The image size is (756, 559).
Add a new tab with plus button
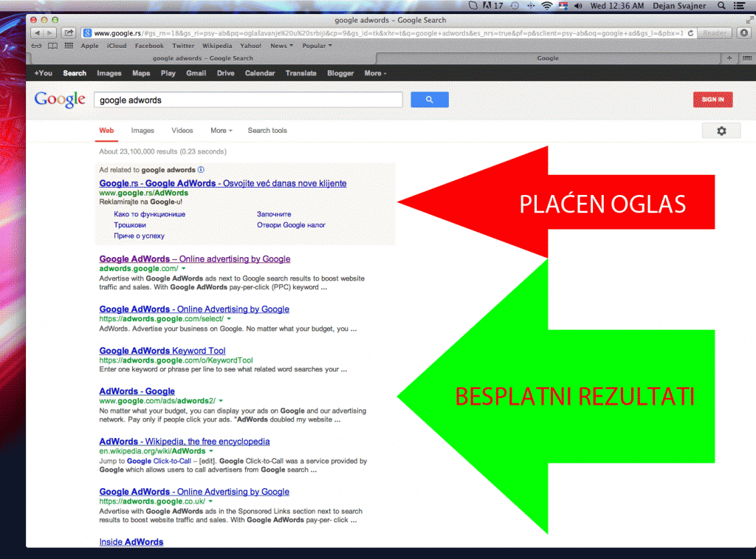point(729,58)
